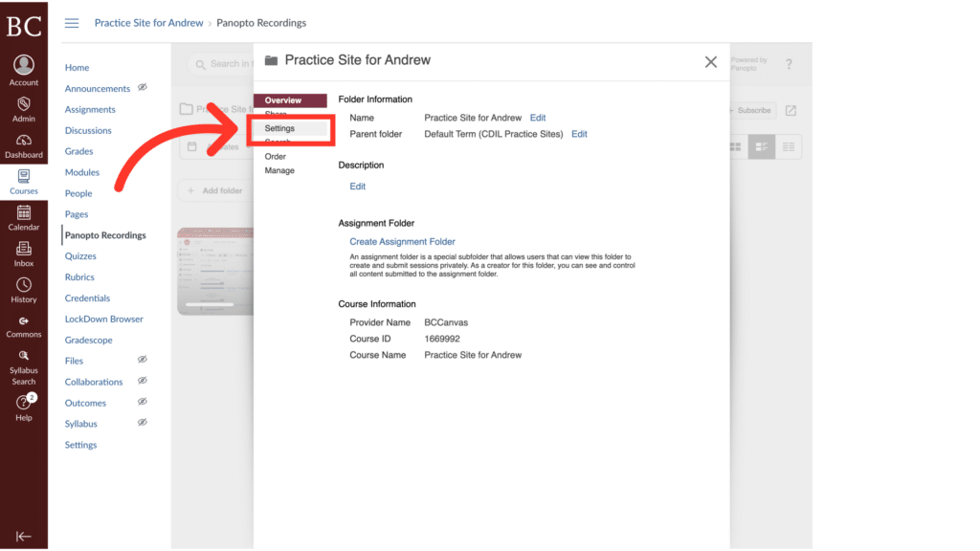Toggle the hamburger course menu
Viewport: 980px width, 551px height.
[x=72, y=23]
